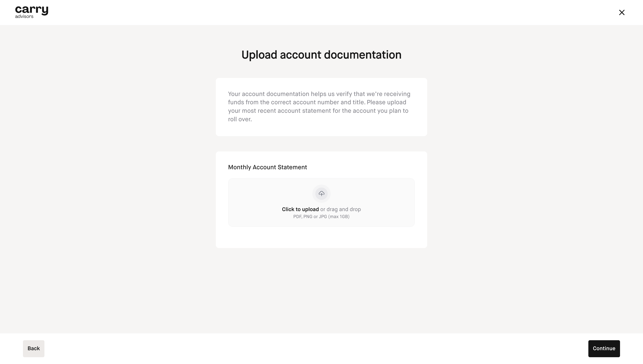Click the 'roll over.' last line of the description

[240, 119]
